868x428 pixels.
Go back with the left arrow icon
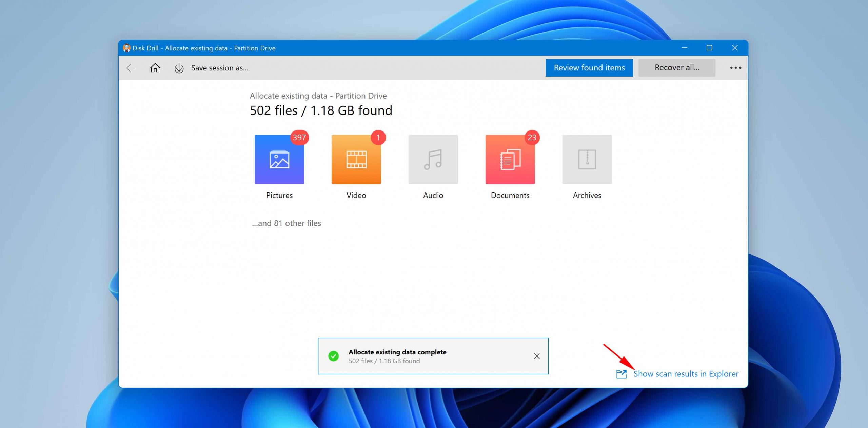[x=131, y=68]
